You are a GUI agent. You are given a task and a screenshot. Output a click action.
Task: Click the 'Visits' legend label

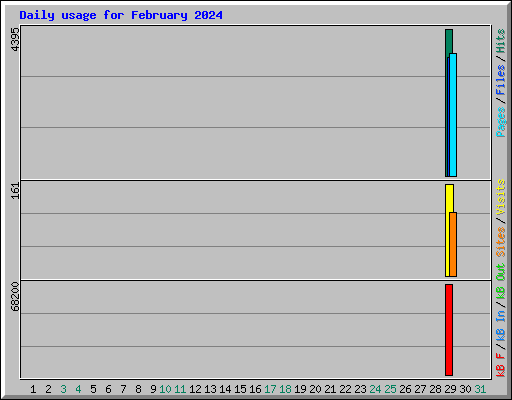coord(500,197)
